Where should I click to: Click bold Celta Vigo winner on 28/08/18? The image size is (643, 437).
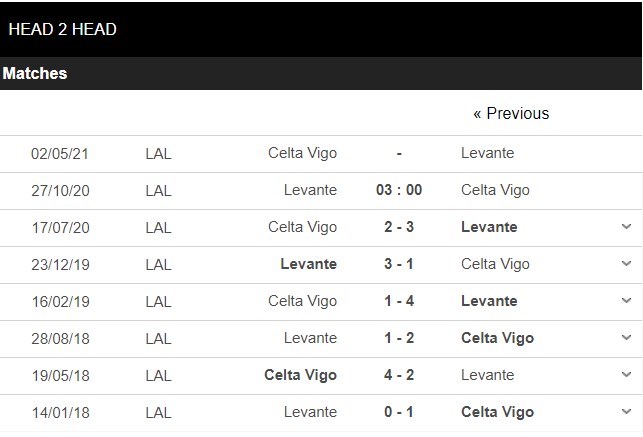(x=497, y=338)
